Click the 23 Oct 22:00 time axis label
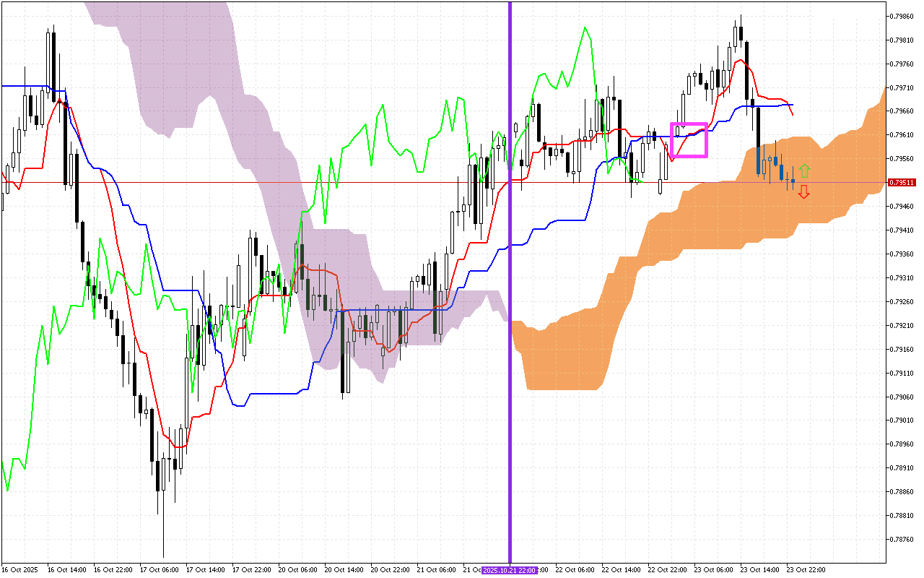Screen dimensions: 924x578 point(806,570)
